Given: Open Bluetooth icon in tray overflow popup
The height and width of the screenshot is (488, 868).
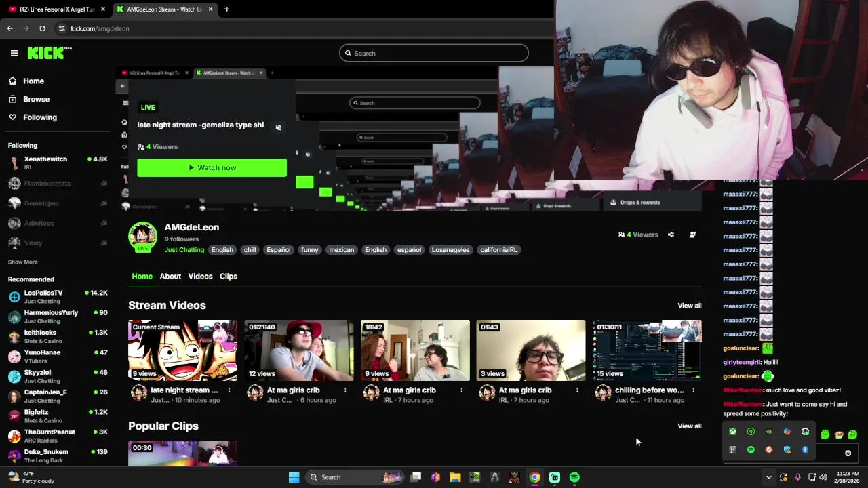Looking at the screenshot, I should [805, 449].
